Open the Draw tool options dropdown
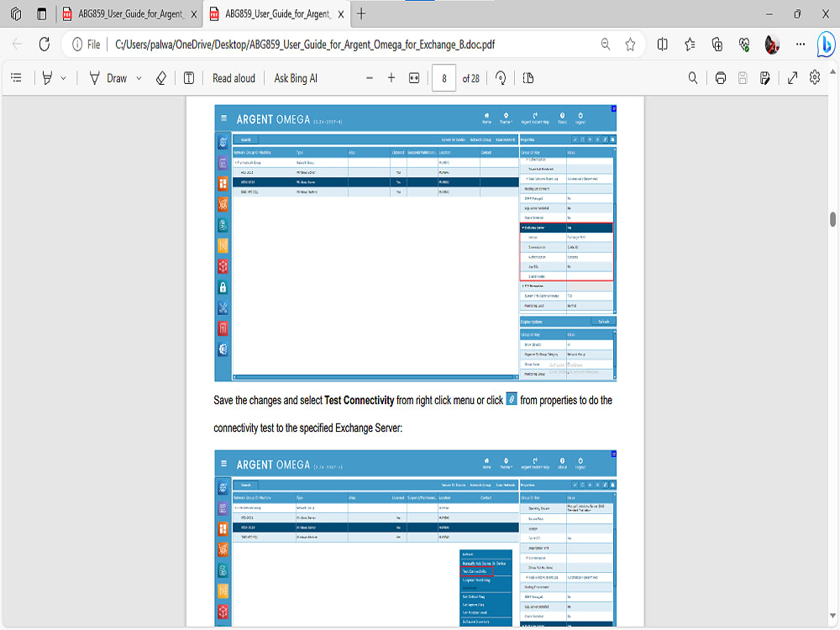 click(x=139, y=77)
